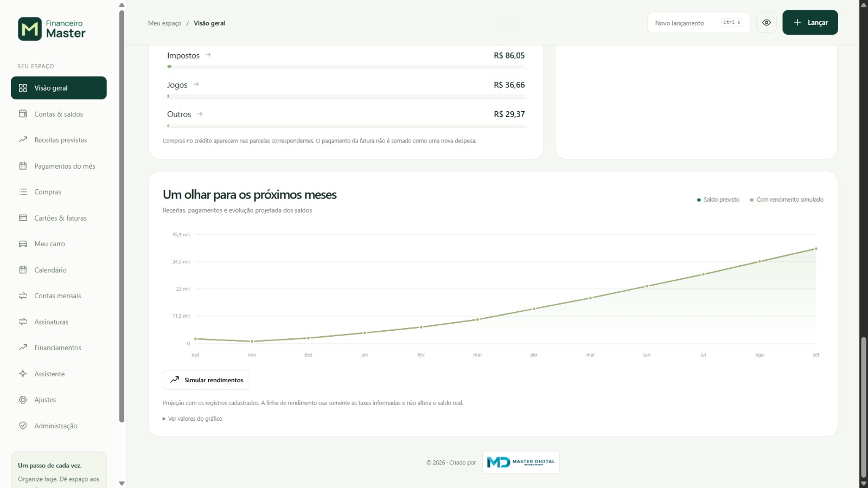This screenshot has height=488, width=868.
Task: Click the Financiamentos chart icon
Action: pyautogui.click(x=23, y=348)
